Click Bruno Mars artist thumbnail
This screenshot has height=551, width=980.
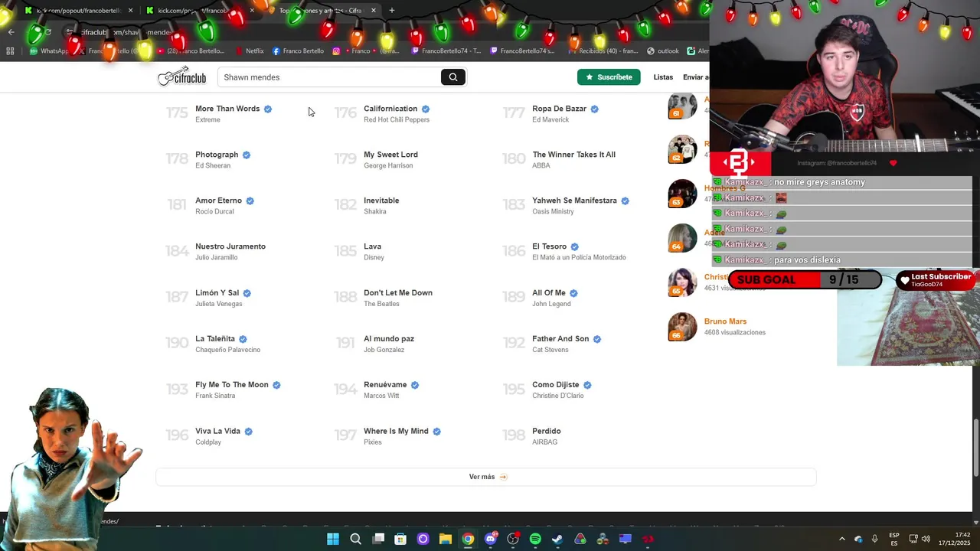click(x=682, y=327)
